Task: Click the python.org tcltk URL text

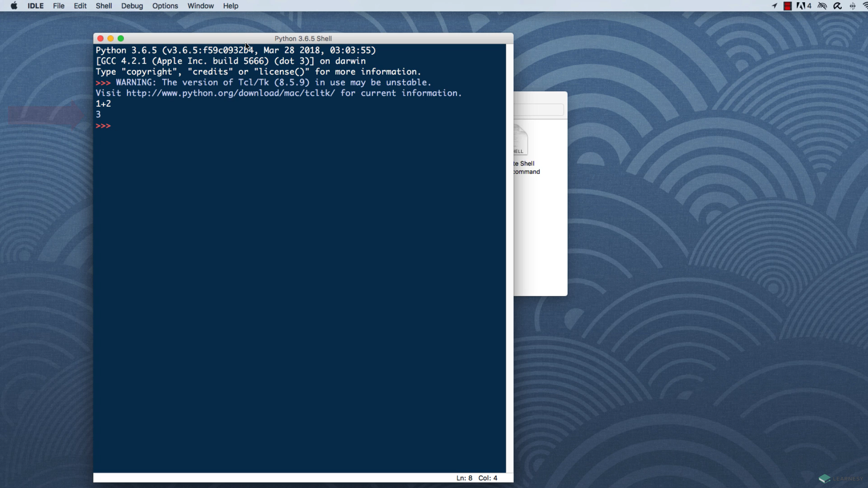Action: pyautogui.click(x=231, y=93)
